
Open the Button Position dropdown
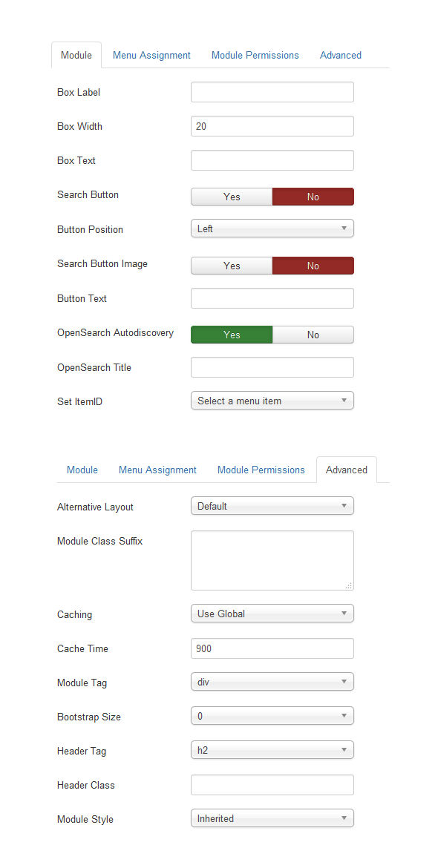point(272,228)
